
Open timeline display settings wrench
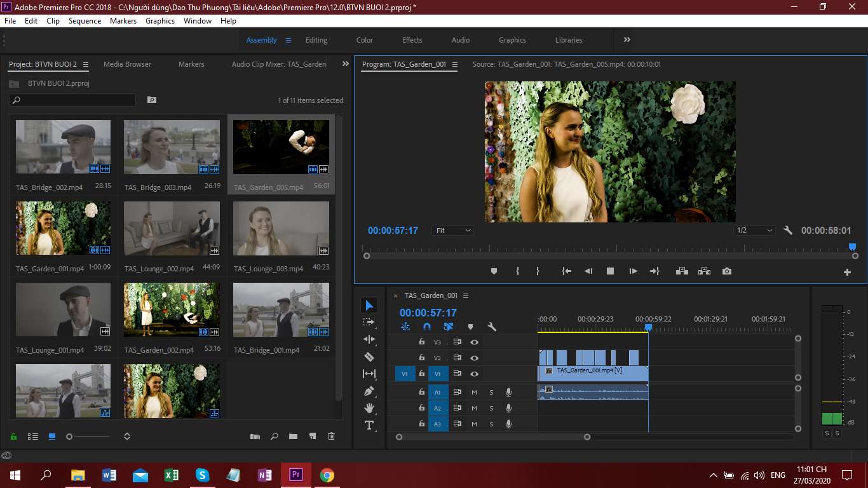(491, 327)
